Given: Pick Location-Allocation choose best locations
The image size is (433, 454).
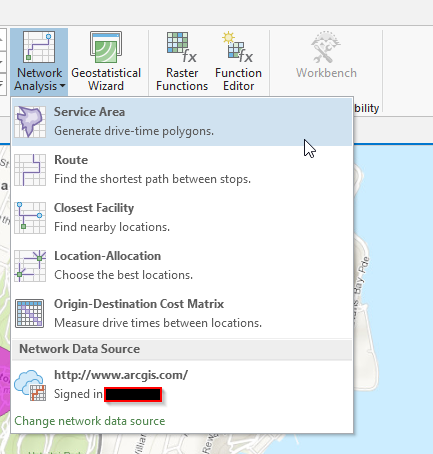Looking at the screenshot, I should pos(182,266).
